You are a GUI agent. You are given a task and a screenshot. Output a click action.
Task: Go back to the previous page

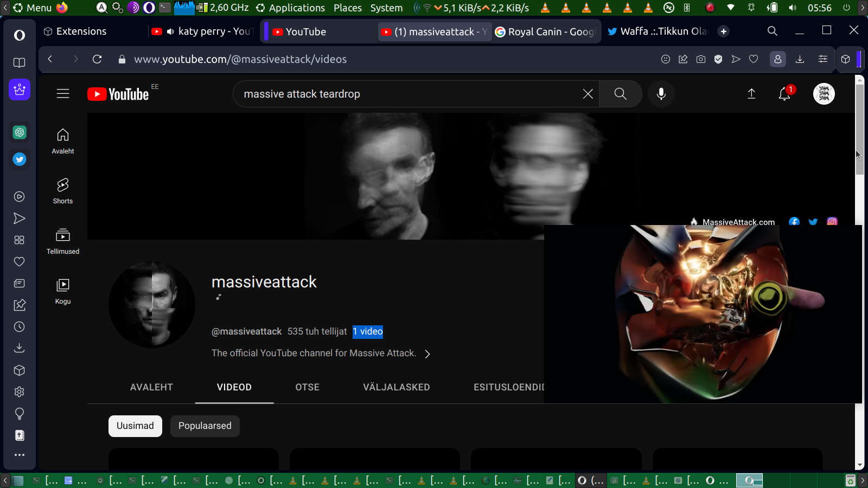click(x=50, y=59)
